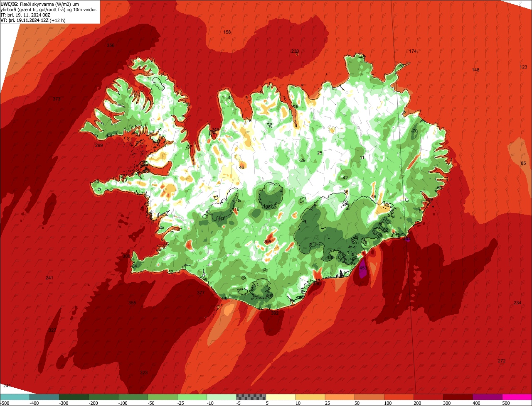The image size is (532, 406).
Task: Select the value 85 off the east coast
Action: point(523,163)
